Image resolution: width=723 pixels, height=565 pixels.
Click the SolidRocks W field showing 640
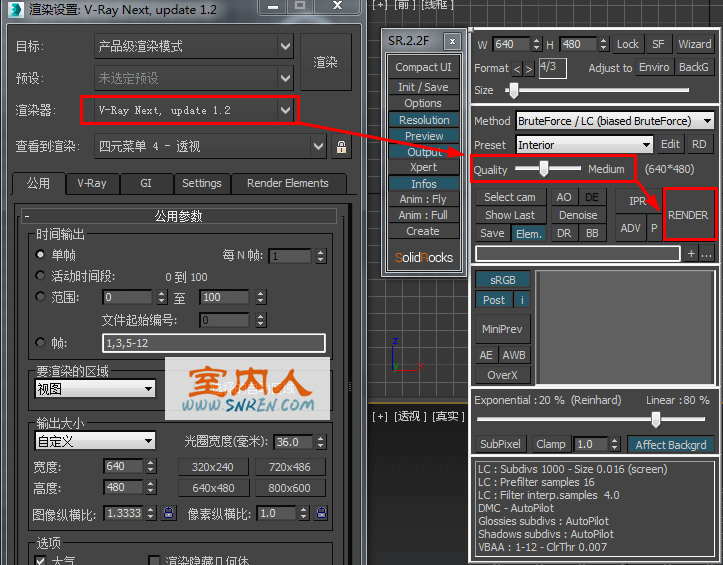(511, 44)
